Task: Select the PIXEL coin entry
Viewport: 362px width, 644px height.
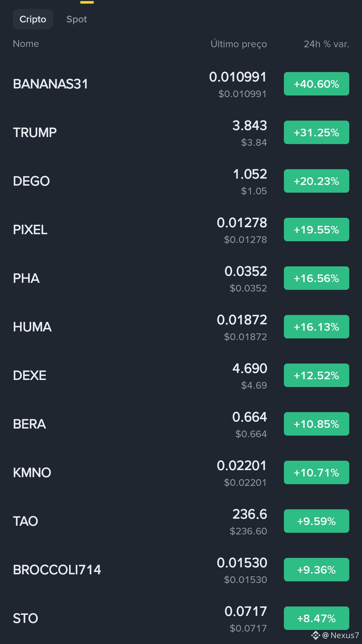Action: coord(181,230)
